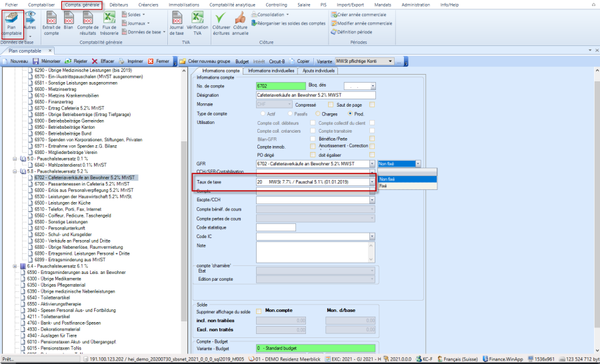Toggle the Compte immob. checkbox

[313, 147]
